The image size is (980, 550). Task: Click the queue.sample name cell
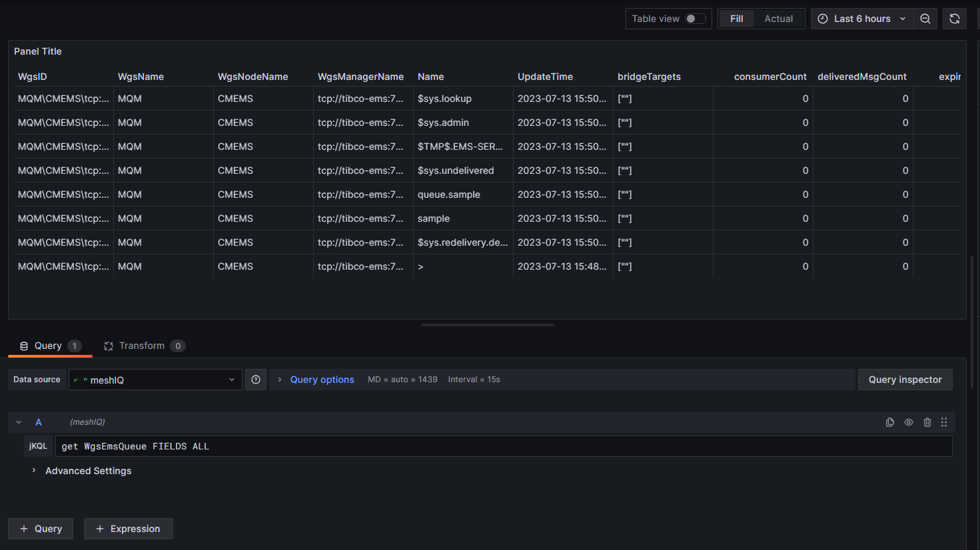[x=463, y=194]
